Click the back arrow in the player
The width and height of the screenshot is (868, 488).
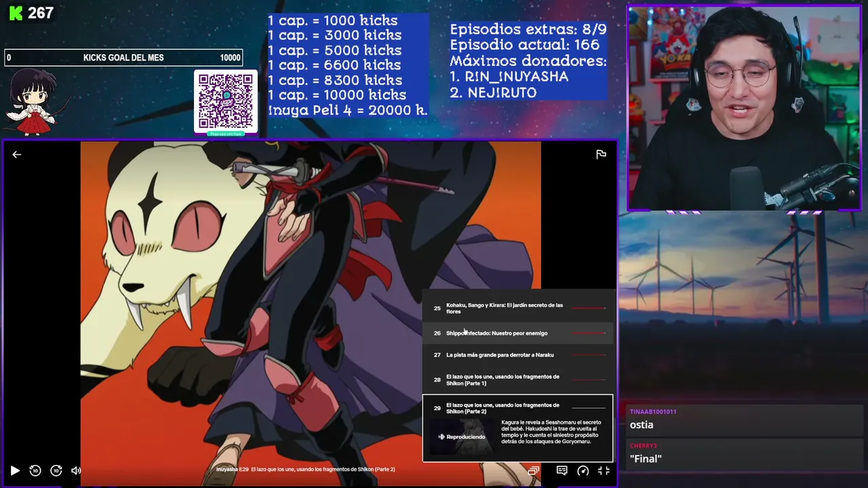[17, 155]
